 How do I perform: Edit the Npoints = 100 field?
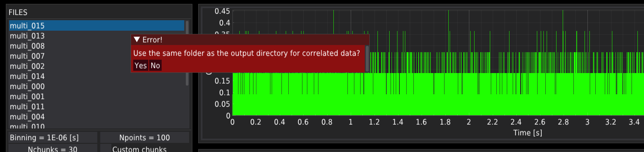[144, 138]
